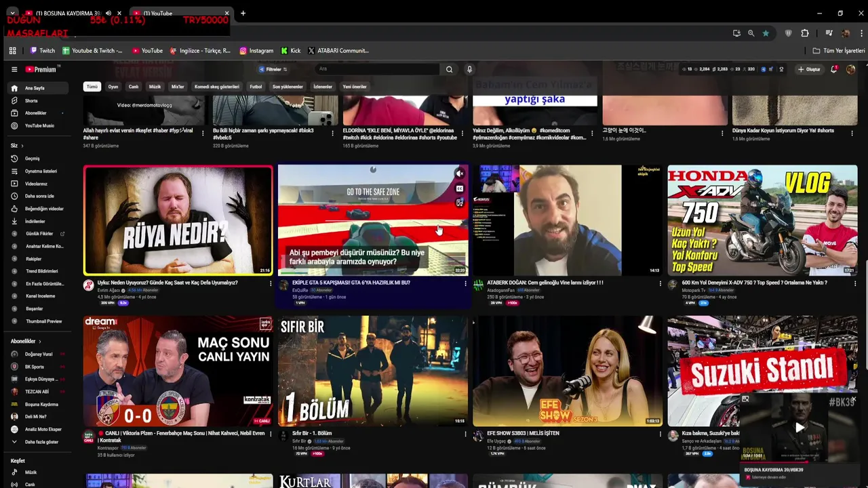The width and height of the screenshot is (868, 488).
Task: Select Komedi skeç gösterileri chip
Action: click(x=217, y=87)
